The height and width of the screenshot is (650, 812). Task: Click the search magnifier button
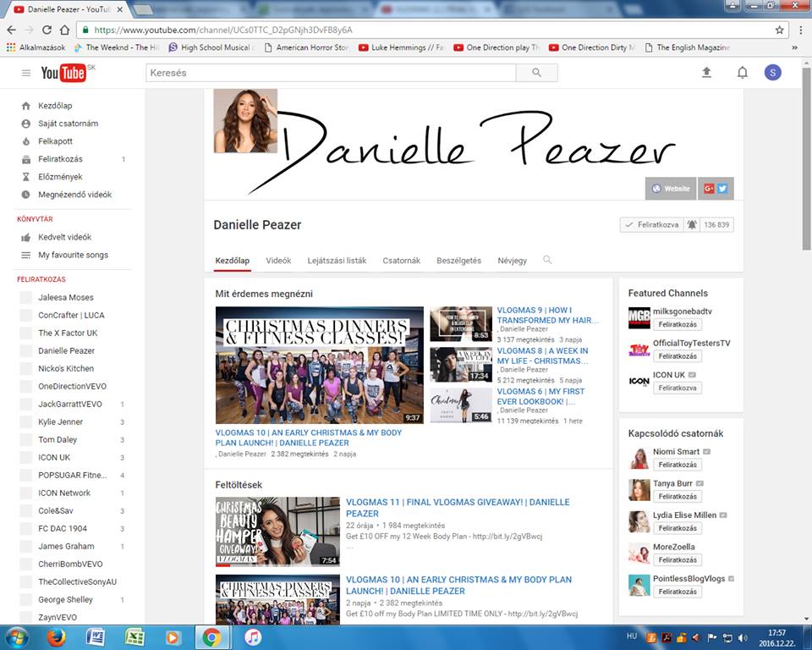[536, 73]
